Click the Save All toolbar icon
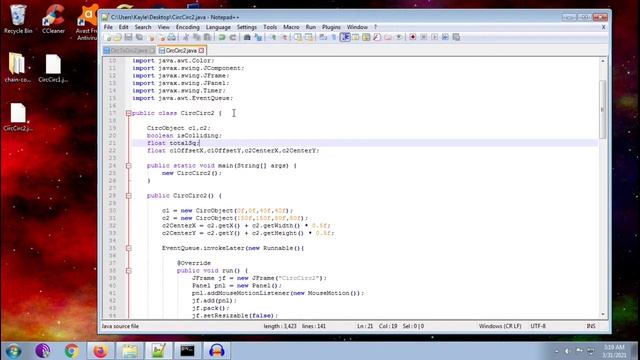 click(x=139, y=38)
